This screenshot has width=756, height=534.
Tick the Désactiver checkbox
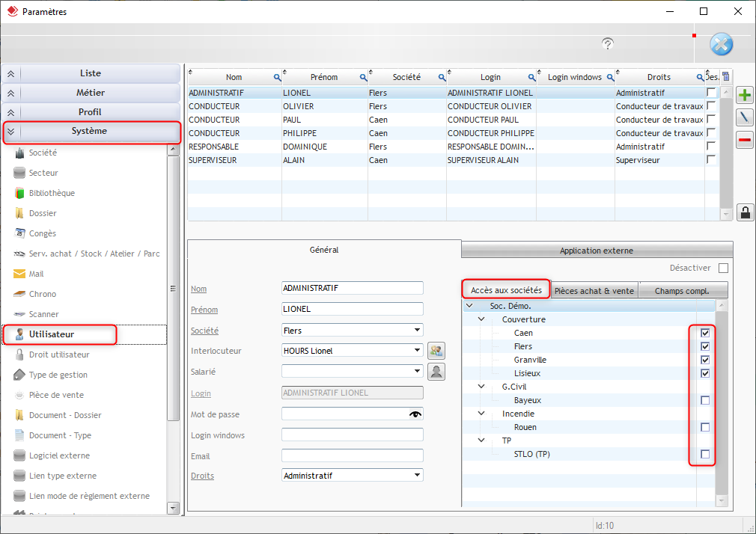pos(723,268)
